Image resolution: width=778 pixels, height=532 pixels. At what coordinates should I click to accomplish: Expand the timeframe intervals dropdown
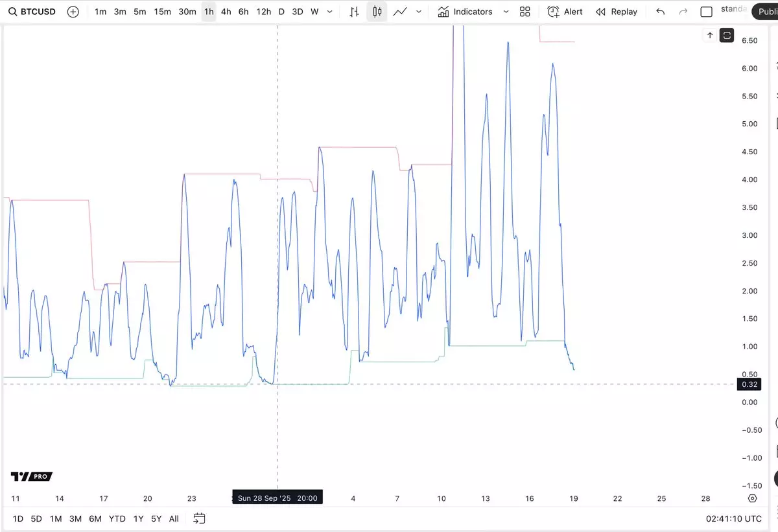click(330, 12)
